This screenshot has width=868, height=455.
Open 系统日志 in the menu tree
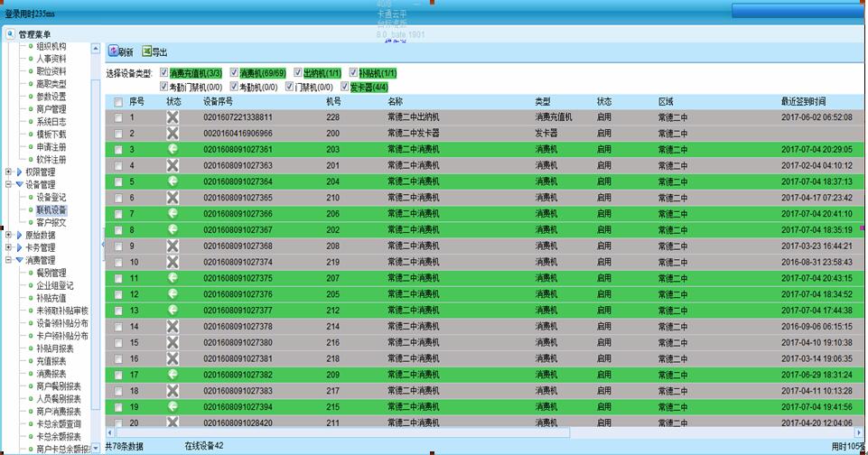(51, 121)
